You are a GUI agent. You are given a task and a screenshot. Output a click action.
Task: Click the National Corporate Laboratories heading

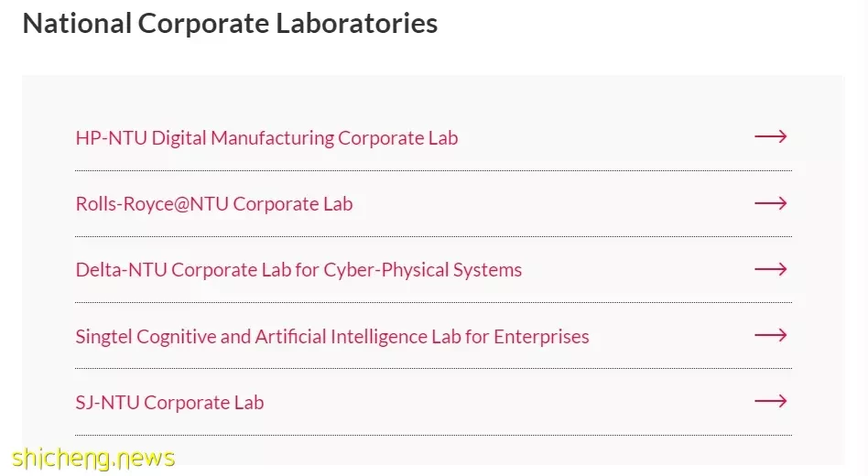[x=230, y=23]
